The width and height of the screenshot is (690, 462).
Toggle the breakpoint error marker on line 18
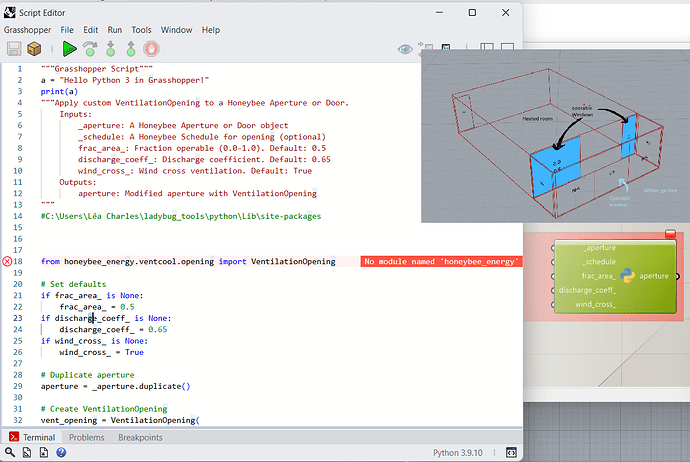pos(8,261)
